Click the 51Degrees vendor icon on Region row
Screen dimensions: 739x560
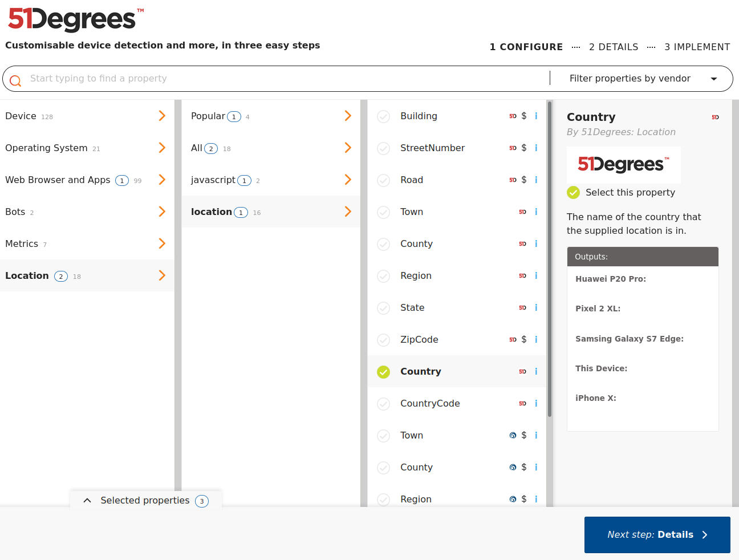pos(522,275)
